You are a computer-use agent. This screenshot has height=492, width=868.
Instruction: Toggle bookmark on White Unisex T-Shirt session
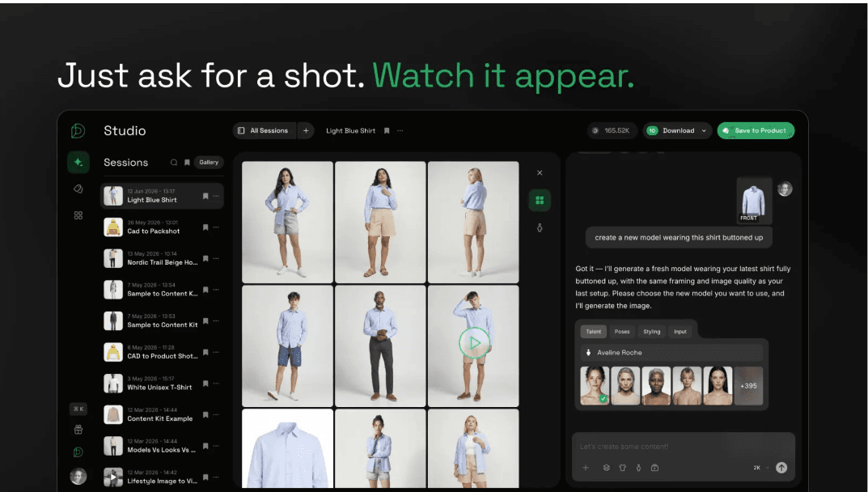(205, 384)
